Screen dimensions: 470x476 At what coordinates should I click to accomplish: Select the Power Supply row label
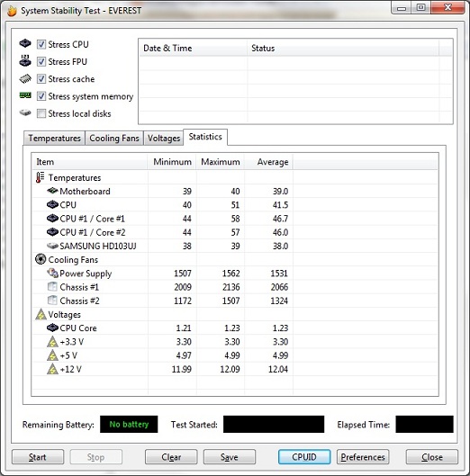tap(86, 274)
